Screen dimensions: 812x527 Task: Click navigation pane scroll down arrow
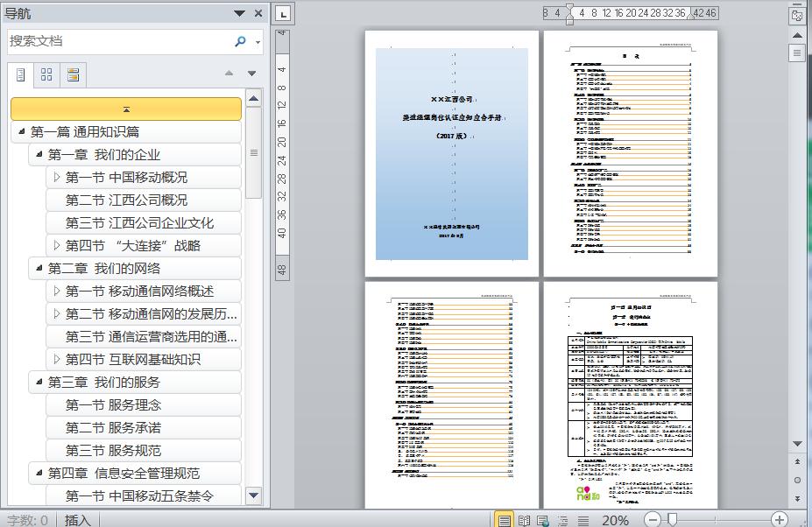tap(254, 495)
